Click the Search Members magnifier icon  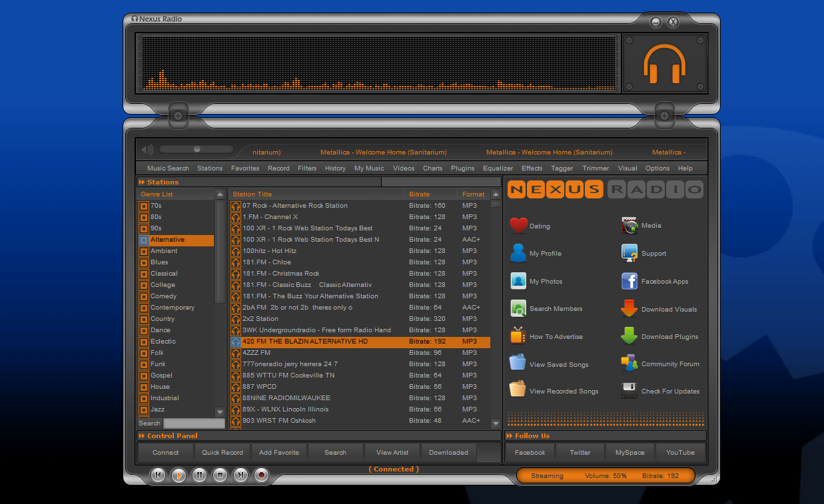[x=518, y=309]
